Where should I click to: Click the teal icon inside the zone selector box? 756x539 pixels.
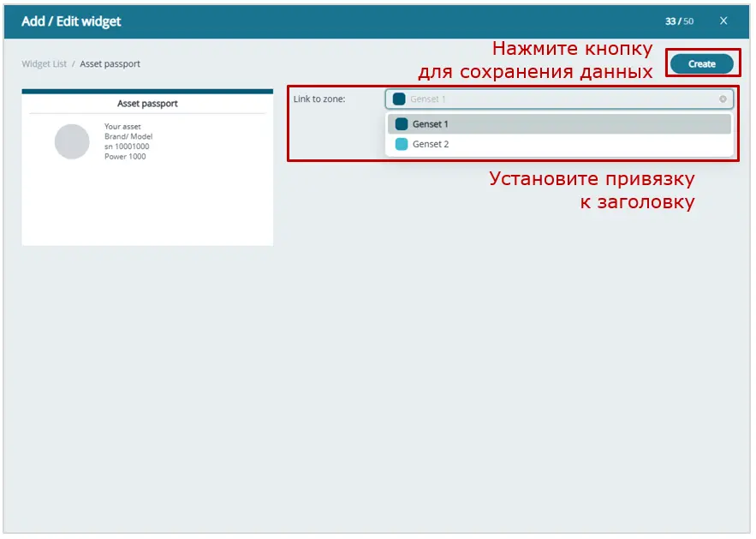pos(399,98)
